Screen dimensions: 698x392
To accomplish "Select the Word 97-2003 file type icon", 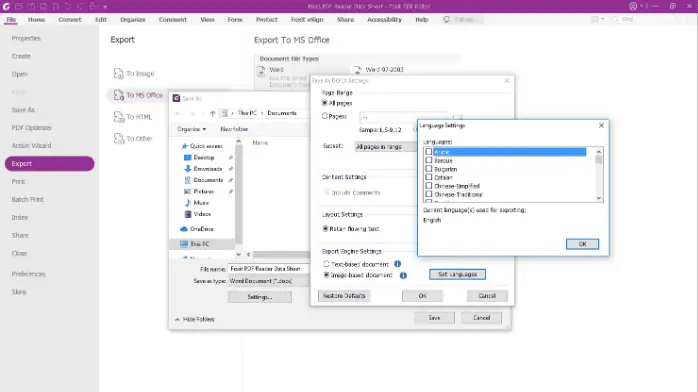I will pyautogui.click(x=357, y=70).
